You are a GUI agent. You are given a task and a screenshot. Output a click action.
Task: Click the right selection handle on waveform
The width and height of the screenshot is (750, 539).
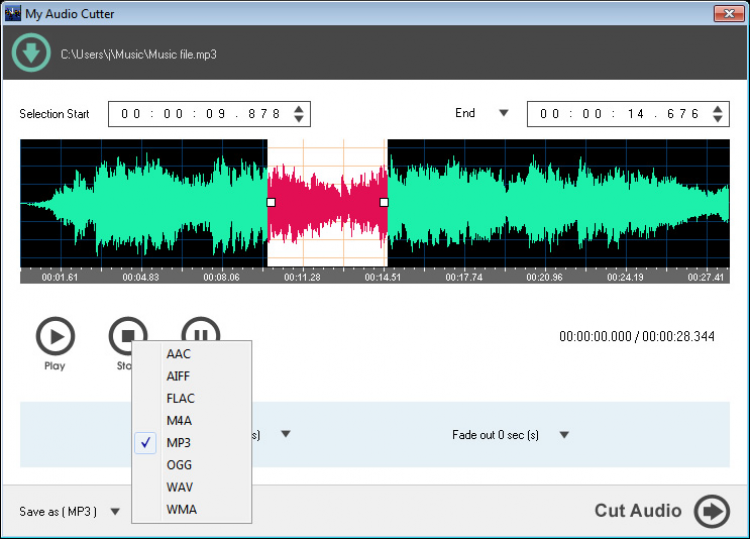point(384,202)
